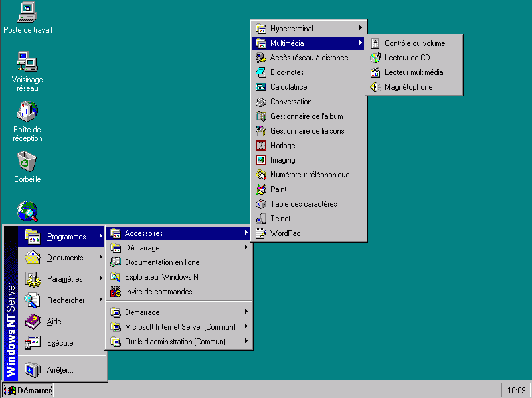This screenshot has width=532, height=398.
Task: Open the Boîte de réception icon
Action: tap(27, 112)
